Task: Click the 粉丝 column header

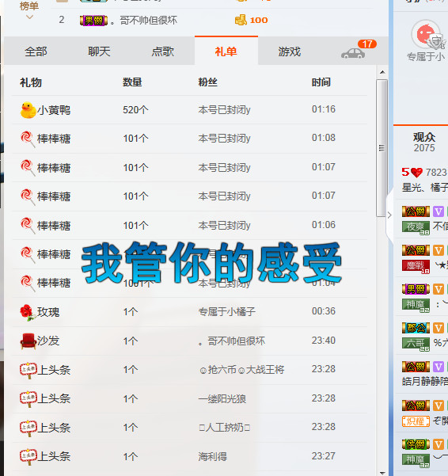Action: pyautogui.click(x=207, y=82)
